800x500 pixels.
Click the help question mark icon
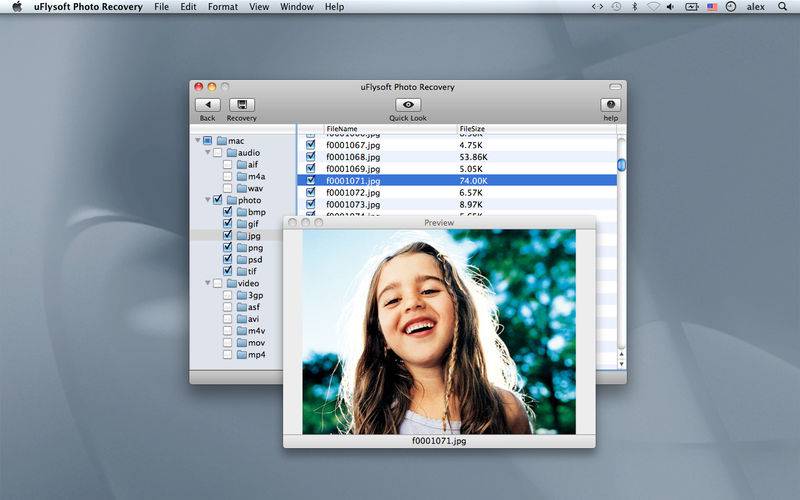pos(611,105)
